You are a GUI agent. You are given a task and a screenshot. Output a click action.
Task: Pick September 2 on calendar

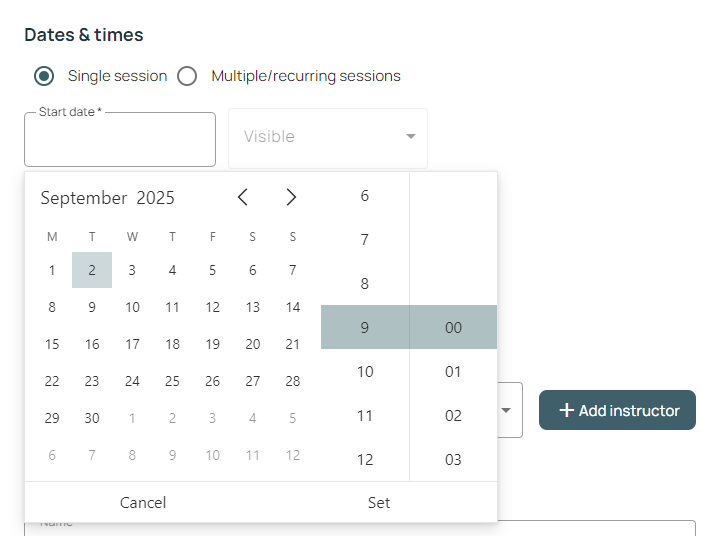pos(92,270)
